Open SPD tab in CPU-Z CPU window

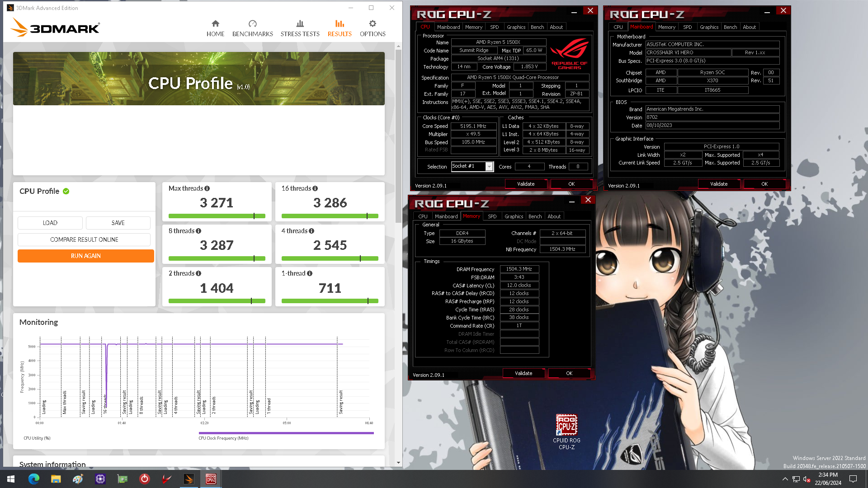pyautogui.click(x=494, y=27)
